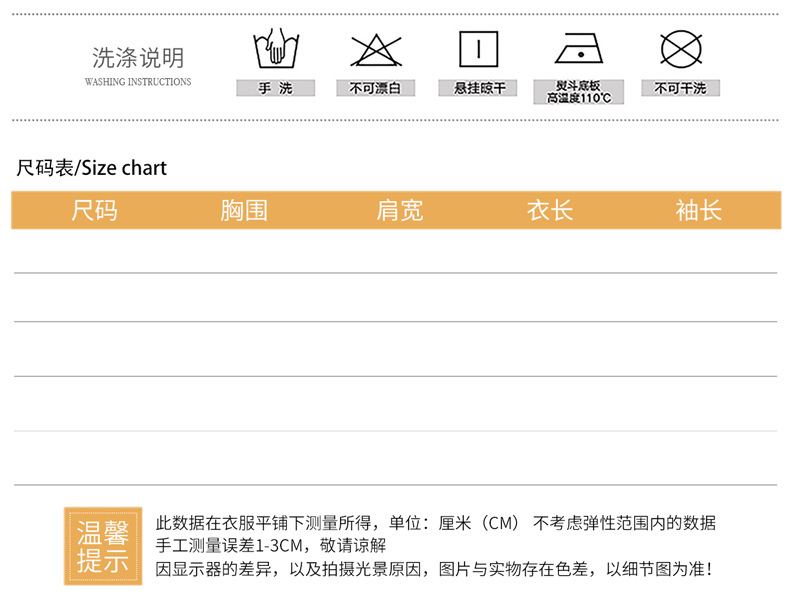Click the hand wash basin icon
The width and height of the screenshot is (790, 613).
coord(276,48)
